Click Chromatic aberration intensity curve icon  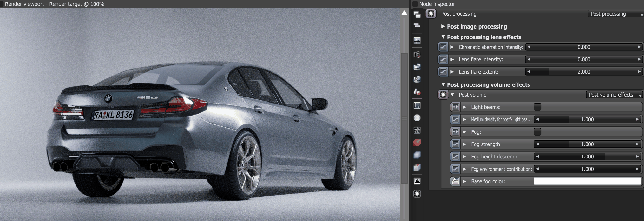point(443,47)
